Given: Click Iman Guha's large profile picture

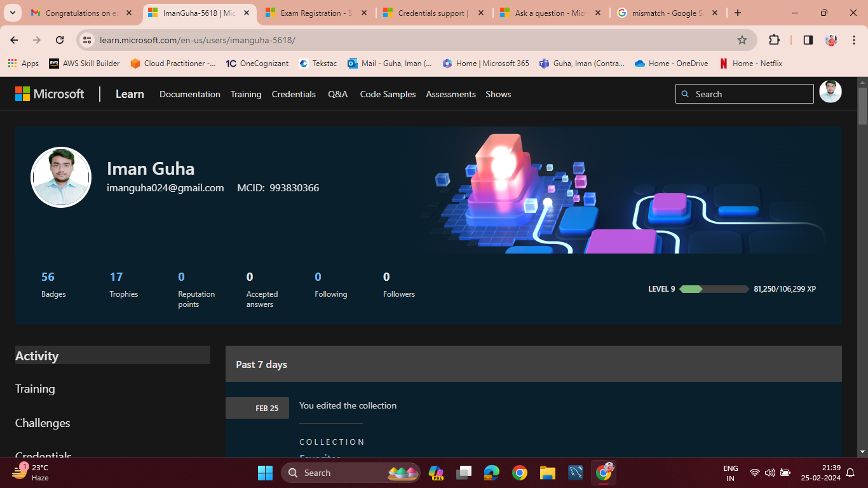Looking at the screenshot, I should [x=61, y=177].
